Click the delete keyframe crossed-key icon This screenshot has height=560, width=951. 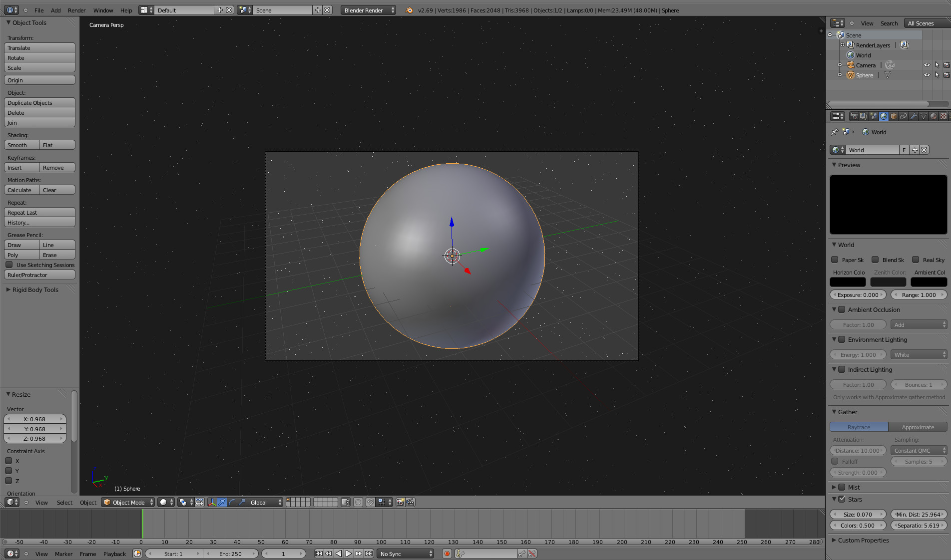[x=532, y=554]
